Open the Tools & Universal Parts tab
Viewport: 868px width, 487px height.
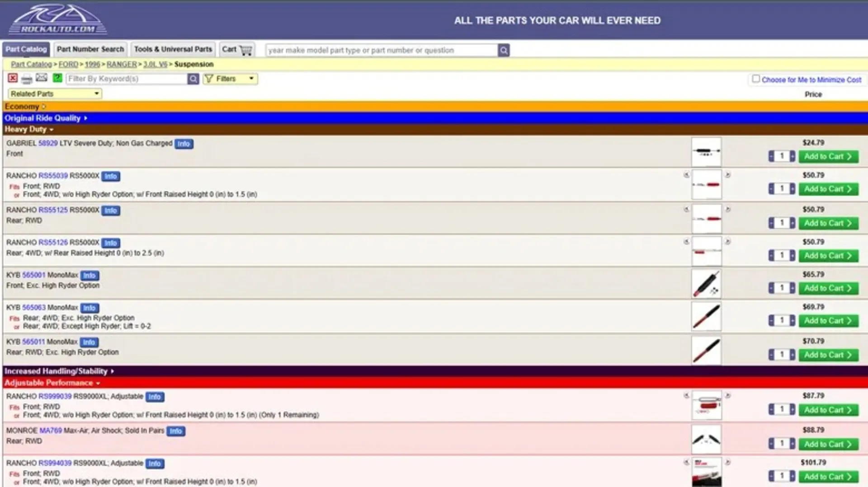click(173, 49)
